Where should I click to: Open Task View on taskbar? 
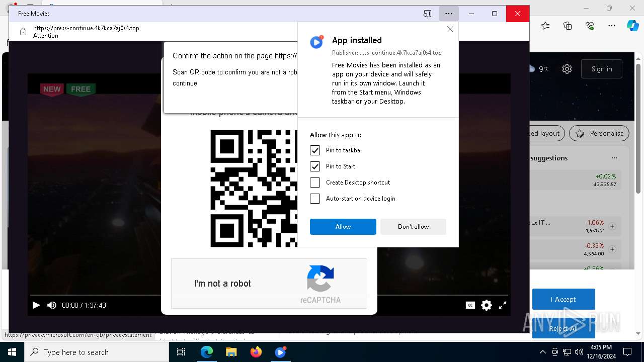(181, 352)
